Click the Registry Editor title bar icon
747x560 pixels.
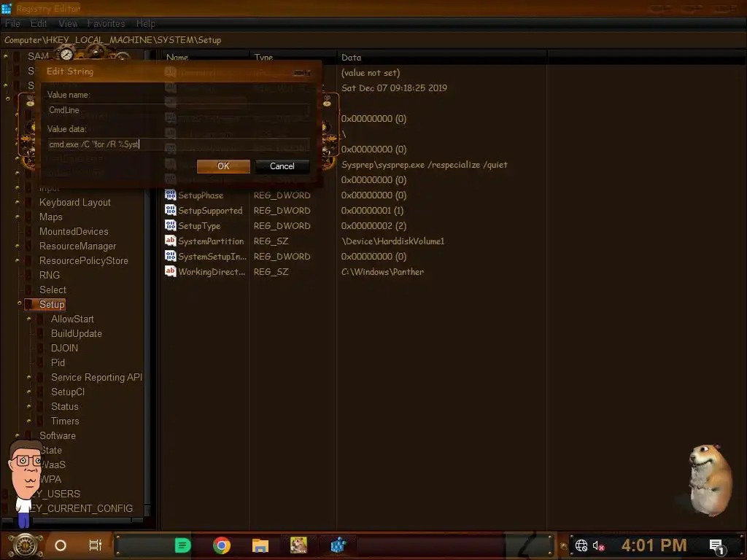coord(6,8)
